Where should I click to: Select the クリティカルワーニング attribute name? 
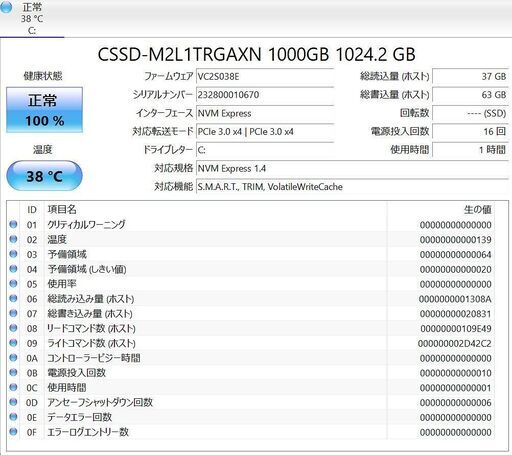[86, 225]
